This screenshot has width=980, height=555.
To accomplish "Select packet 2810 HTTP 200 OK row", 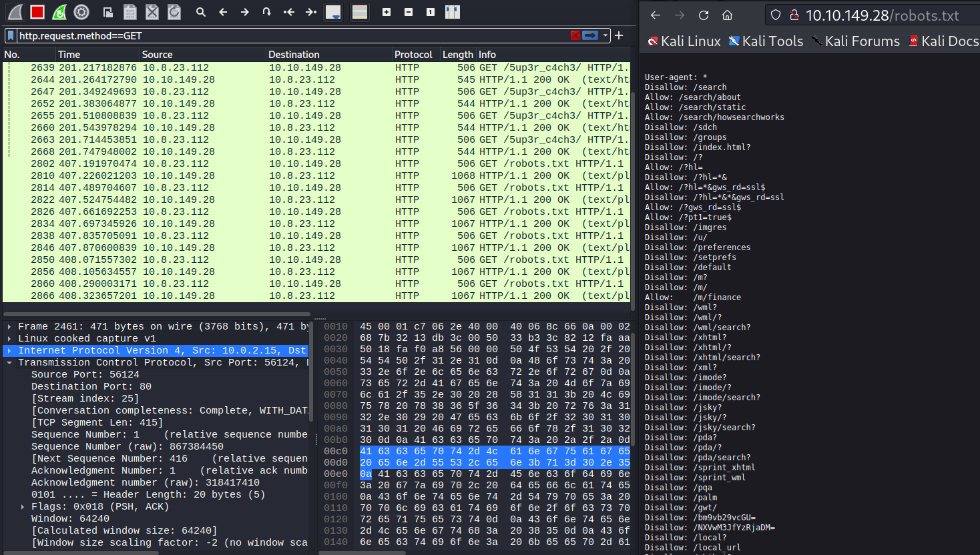I will click(x=316, y=175).
